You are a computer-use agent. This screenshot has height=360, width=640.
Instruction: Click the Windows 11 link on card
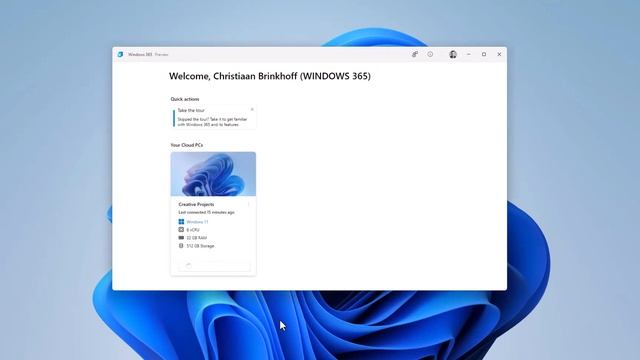(197, 222)
